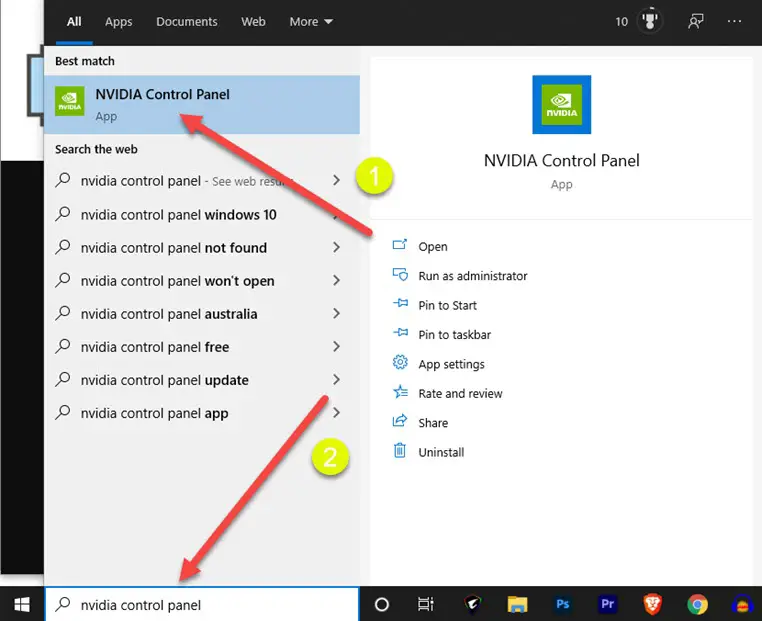Click the rewards points number 10

[x=622, y=21]
